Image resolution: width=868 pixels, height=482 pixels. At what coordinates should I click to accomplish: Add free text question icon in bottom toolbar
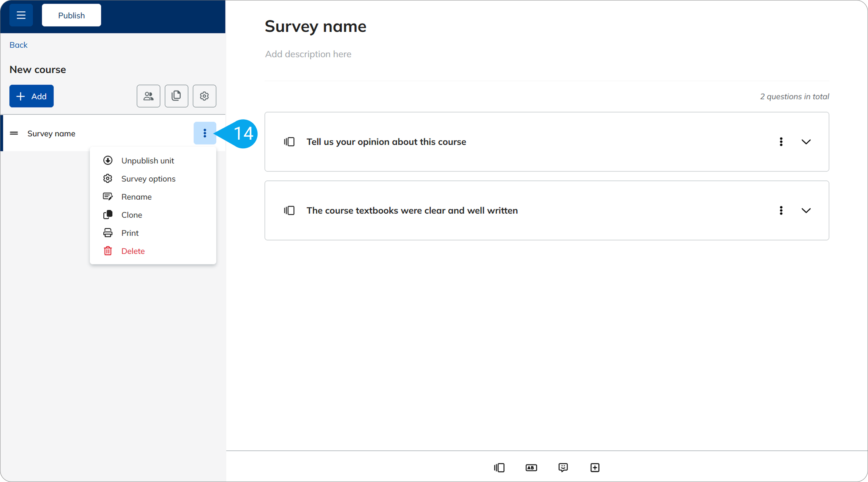tap(563, 468)
